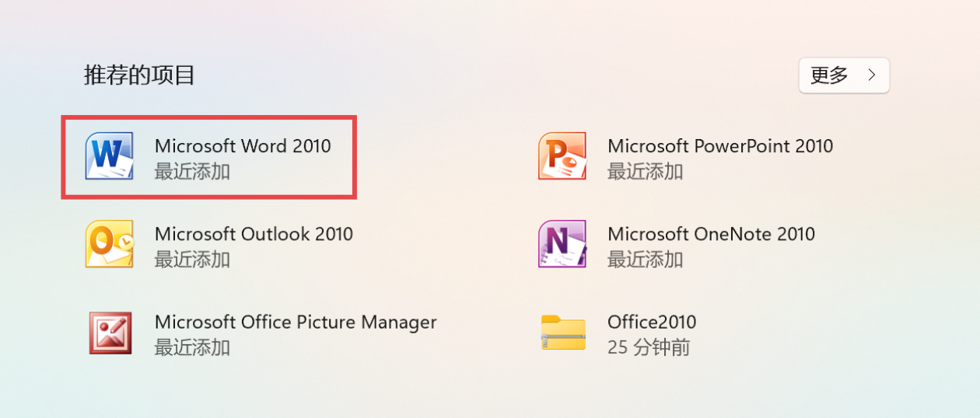Open the purple OneNote 2010 icon

[562, 244]
